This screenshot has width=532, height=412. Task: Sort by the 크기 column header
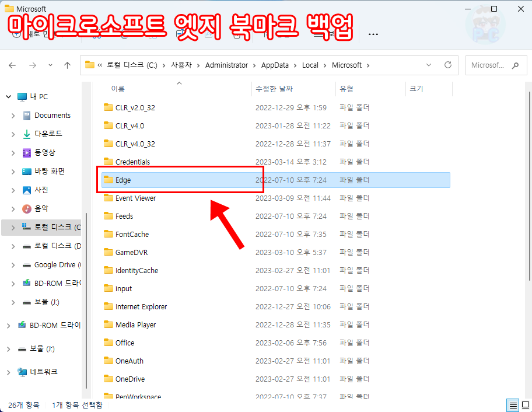[x=416, y=89]
